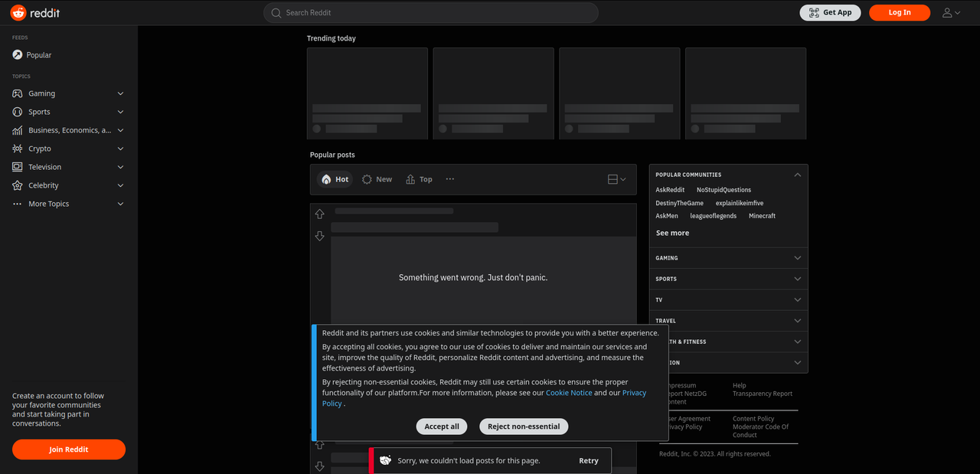Open the AskMen community link
Viewport: 980px width, 474px height.
(667, 216)
